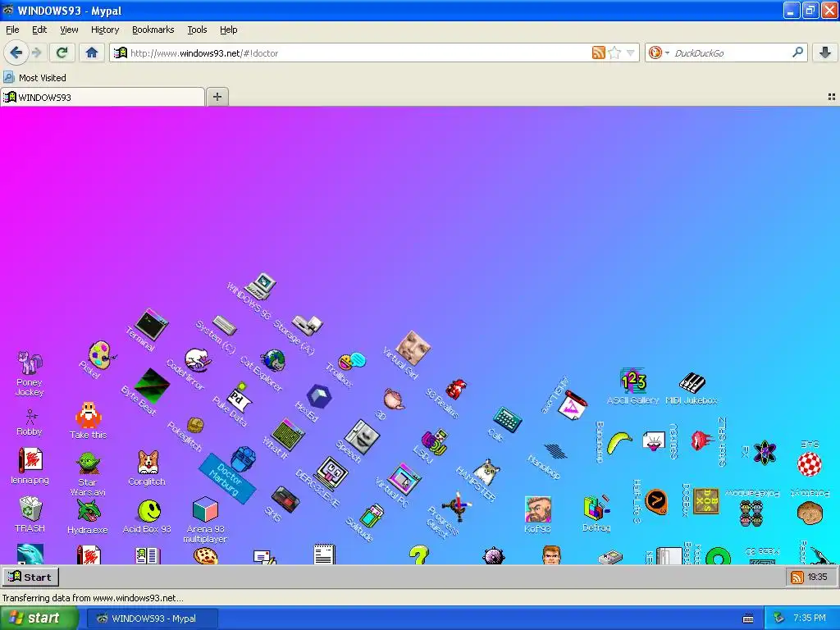Open the Edit menu
Viewport: 840px width, 630px height.
pos(39,30)
